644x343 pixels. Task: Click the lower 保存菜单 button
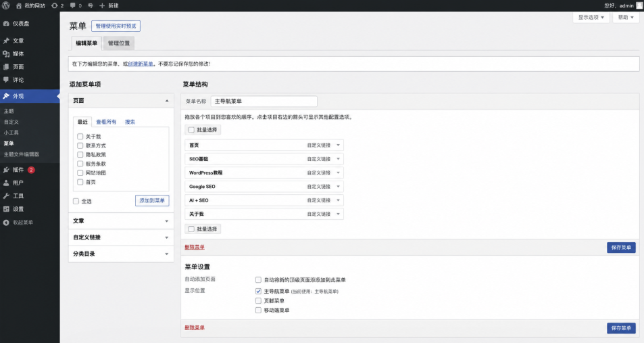point(621,328)
